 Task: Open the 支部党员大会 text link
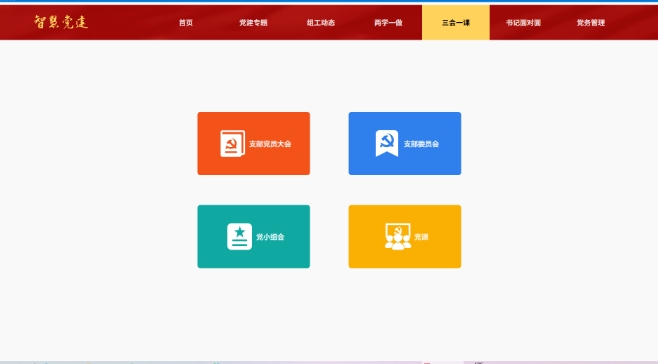coord(270,144)
